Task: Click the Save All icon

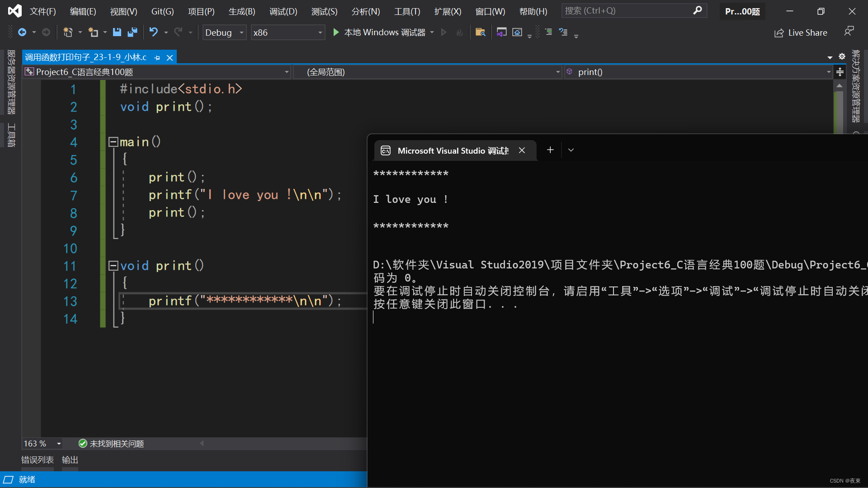Action: pos(132,32)
